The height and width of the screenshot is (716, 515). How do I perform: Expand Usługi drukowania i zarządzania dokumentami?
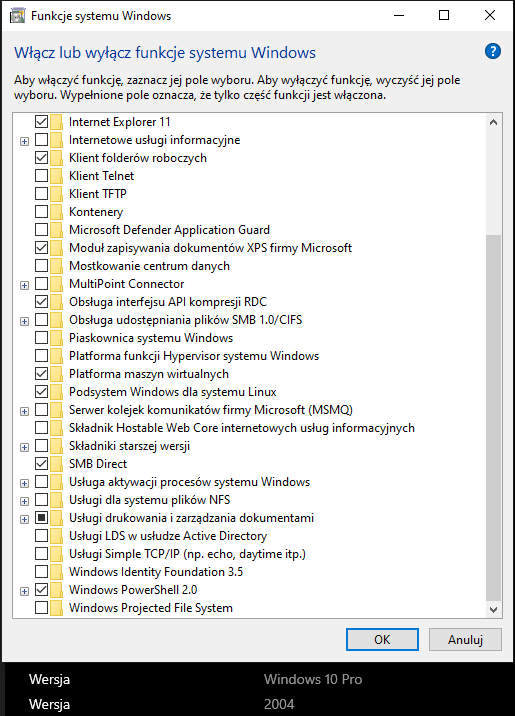pos(25,519)
